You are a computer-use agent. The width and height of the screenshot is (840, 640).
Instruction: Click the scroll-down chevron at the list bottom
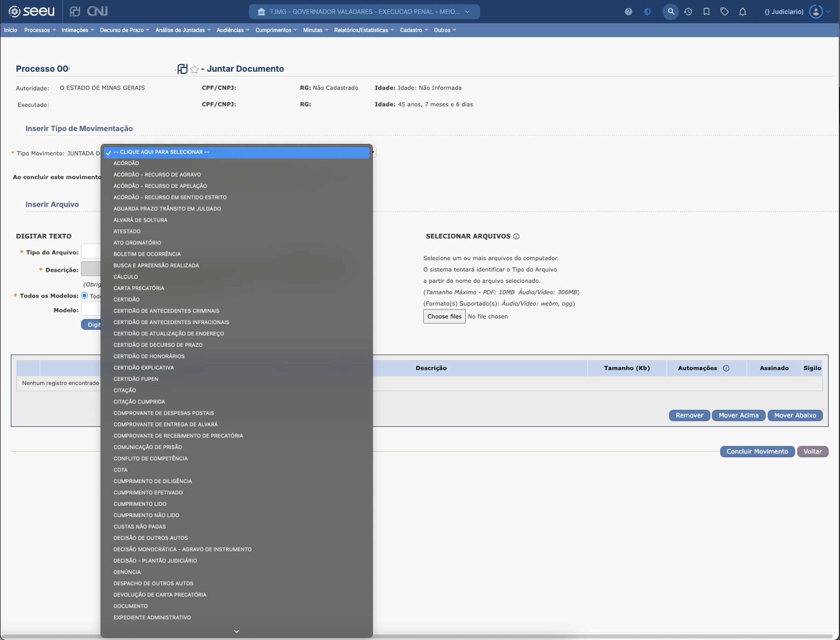tap(236, 631)
